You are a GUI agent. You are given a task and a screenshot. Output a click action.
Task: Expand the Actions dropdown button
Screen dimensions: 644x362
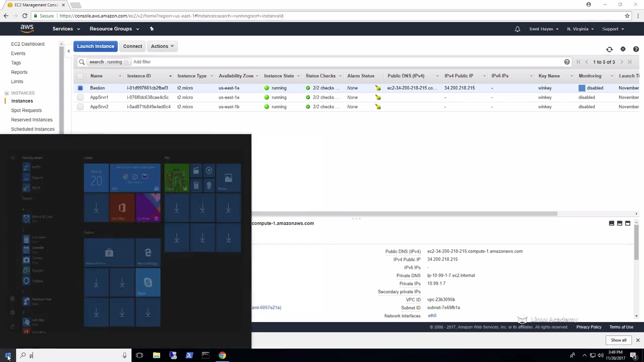tap(162, 46)
